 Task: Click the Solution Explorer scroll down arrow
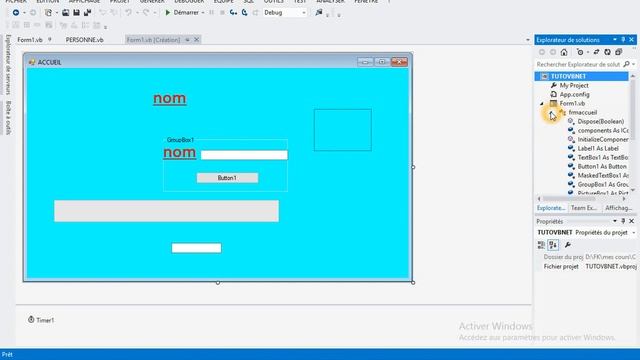(633, 190)
